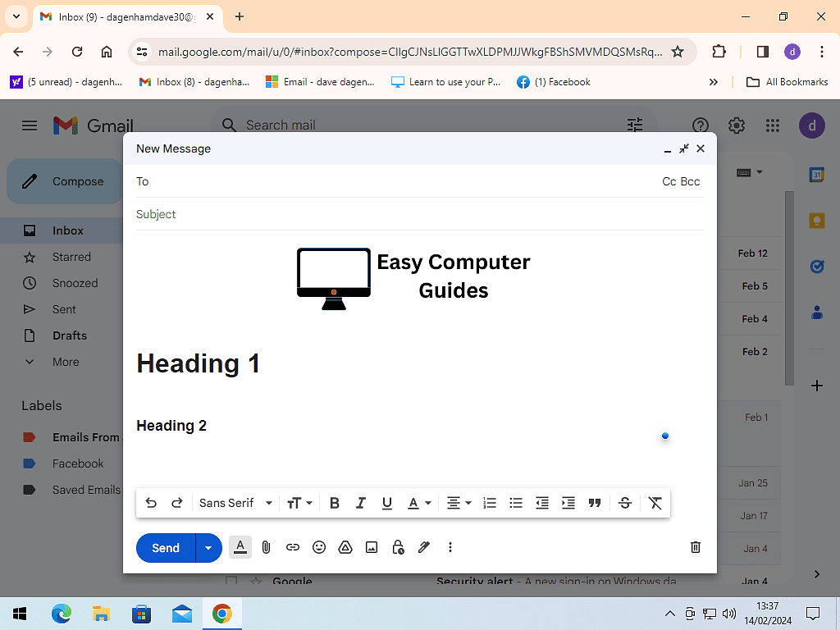
Task: Open the Sans Serif font dropdown
Action: pyautogui.click(x=235, y=503)
